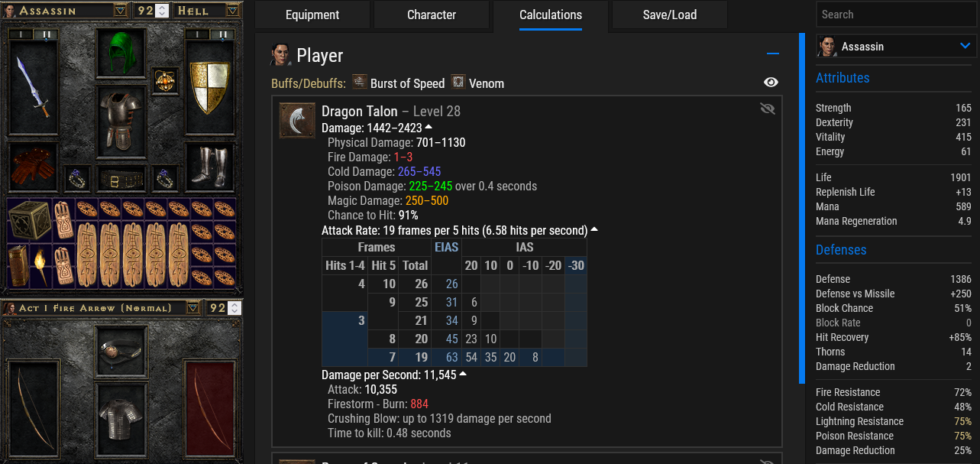Screen dimensions: 980x464
Task: Open the Save/Load tab
Action: click(x=670, y=15)
